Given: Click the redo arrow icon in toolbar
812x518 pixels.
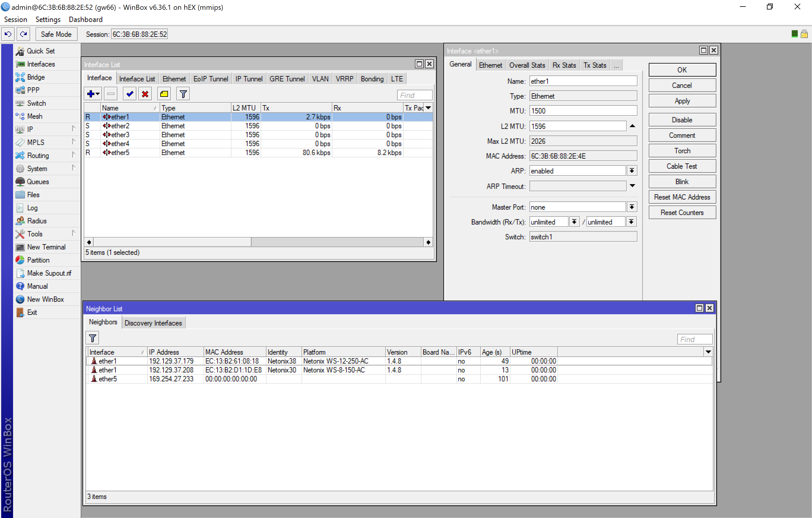Looking at the screenshot, I should [23, 34].
